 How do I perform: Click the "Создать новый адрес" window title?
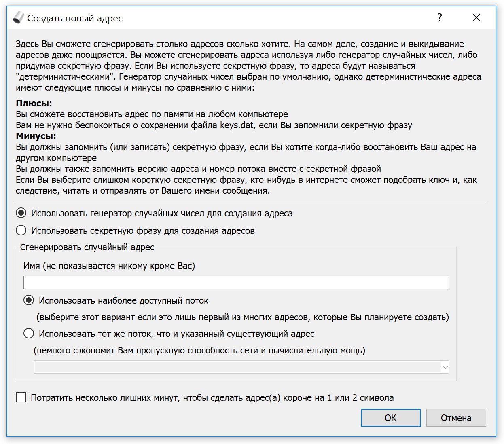tap(75, 18)
